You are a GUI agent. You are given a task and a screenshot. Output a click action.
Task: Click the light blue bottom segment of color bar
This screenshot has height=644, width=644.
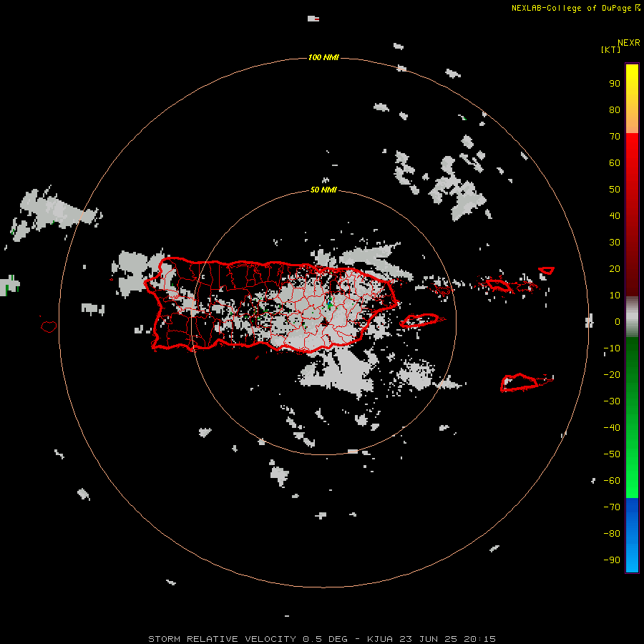click(x=632, y=559)
